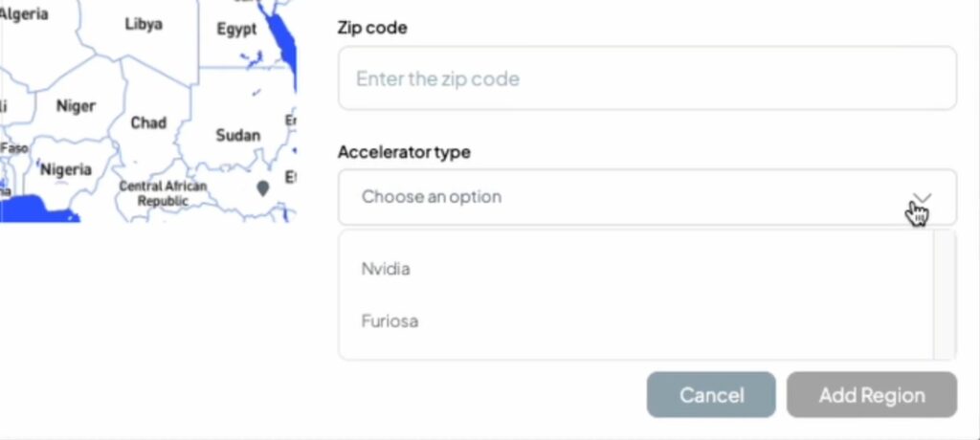
Task: Focus the Enter the zip code field
Action: [x=647, y=78]
